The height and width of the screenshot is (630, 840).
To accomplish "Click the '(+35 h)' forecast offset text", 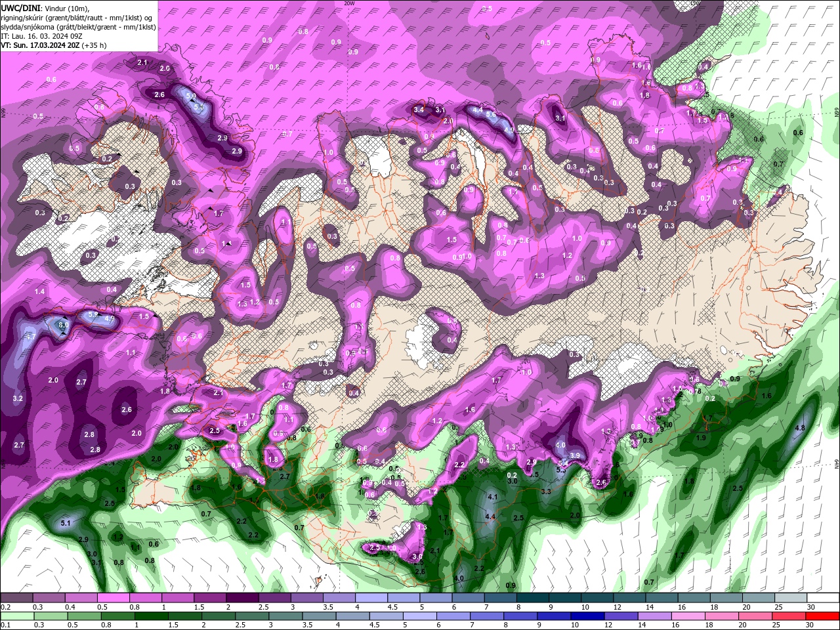I will coord(94,45).
